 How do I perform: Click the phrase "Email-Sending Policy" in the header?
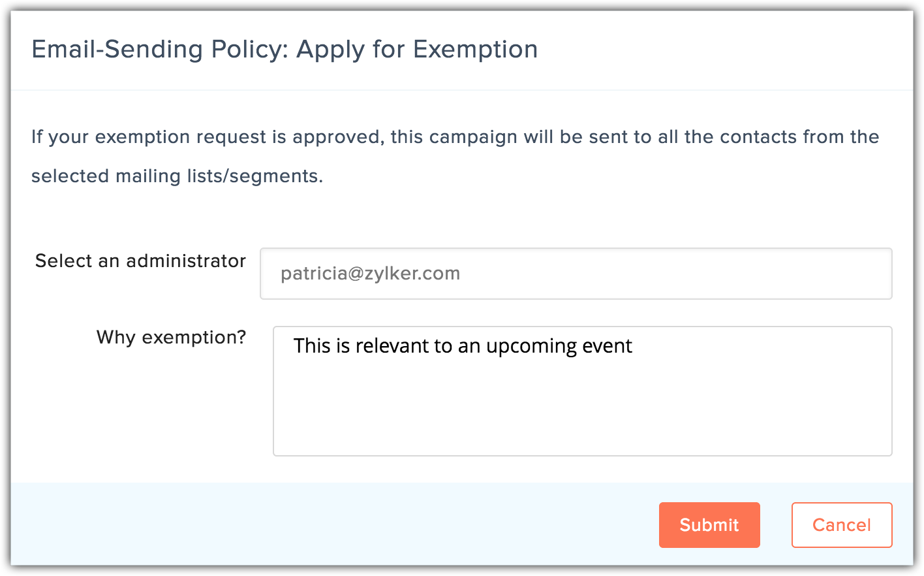[159, 50]
